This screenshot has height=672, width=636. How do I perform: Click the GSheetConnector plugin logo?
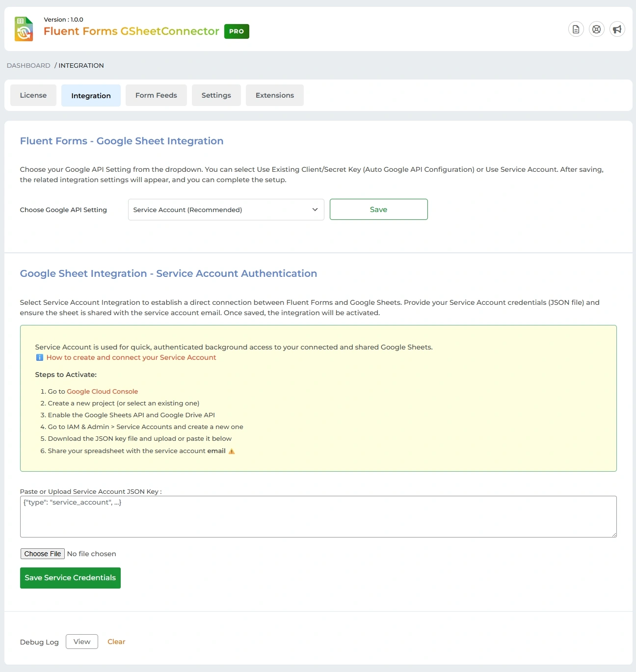[24, 29]
